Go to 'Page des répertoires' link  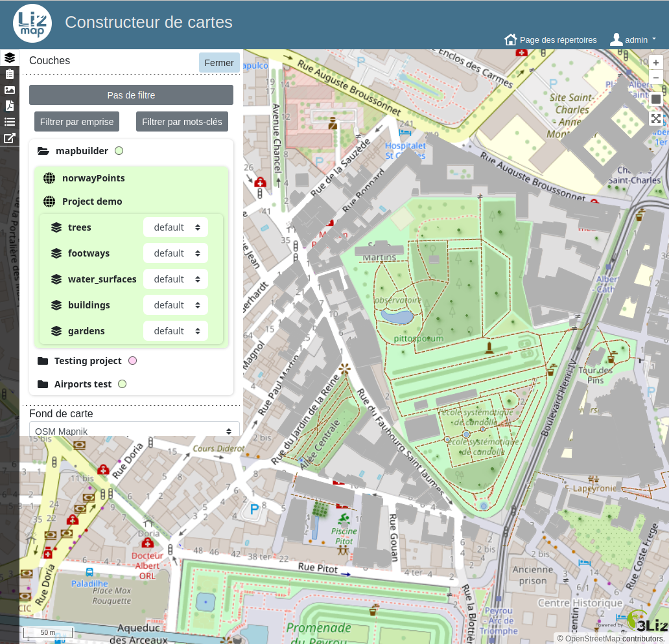coord(550,40)
